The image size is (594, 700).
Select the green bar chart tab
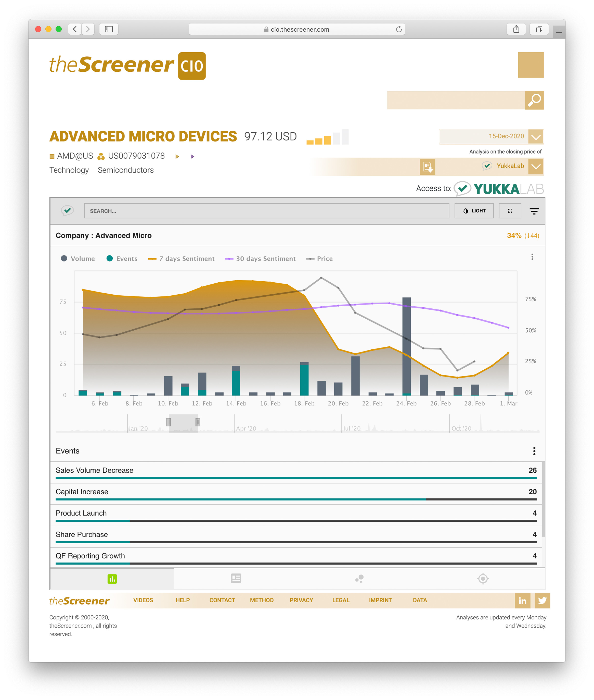pyautogui.click(x=112, y=579)
